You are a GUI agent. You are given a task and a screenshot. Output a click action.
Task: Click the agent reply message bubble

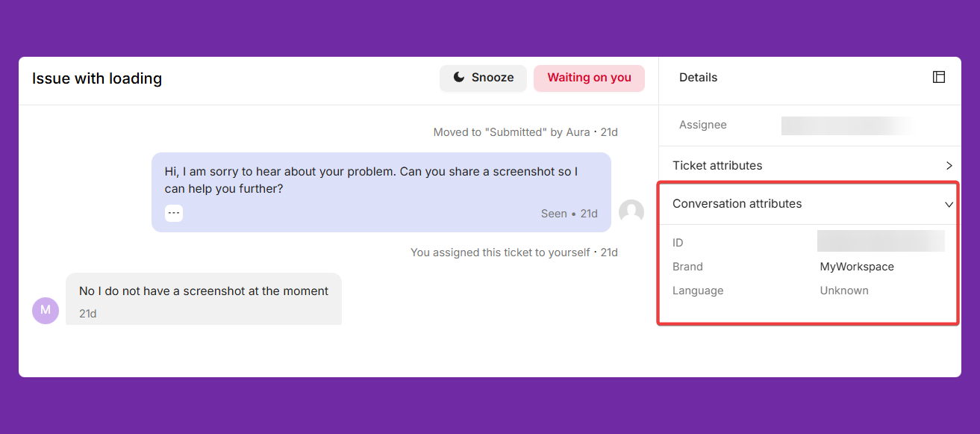tap(381, 192)
